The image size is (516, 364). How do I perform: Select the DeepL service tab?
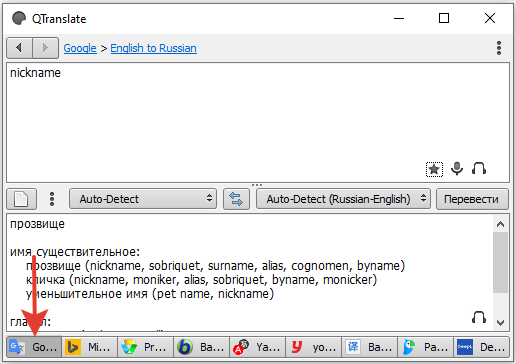point(482,347)
